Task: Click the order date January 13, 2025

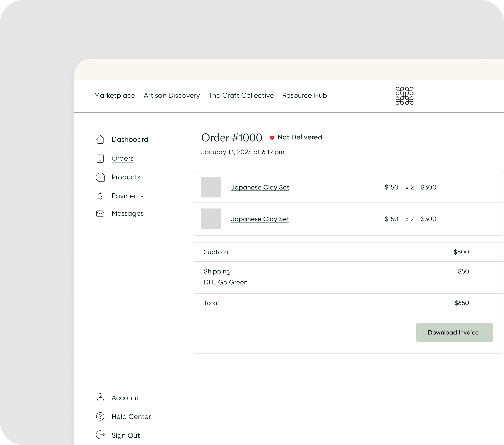Action: pos(243,152)
